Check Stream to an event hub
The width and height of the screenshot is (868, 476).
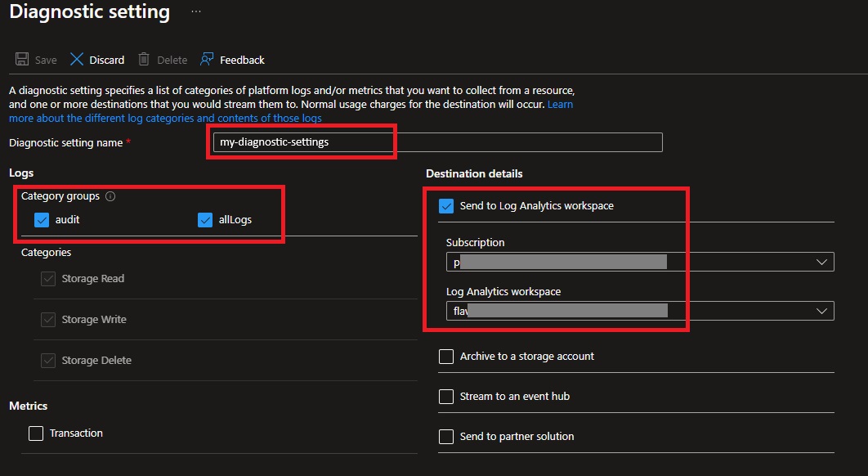coord(446,396)
